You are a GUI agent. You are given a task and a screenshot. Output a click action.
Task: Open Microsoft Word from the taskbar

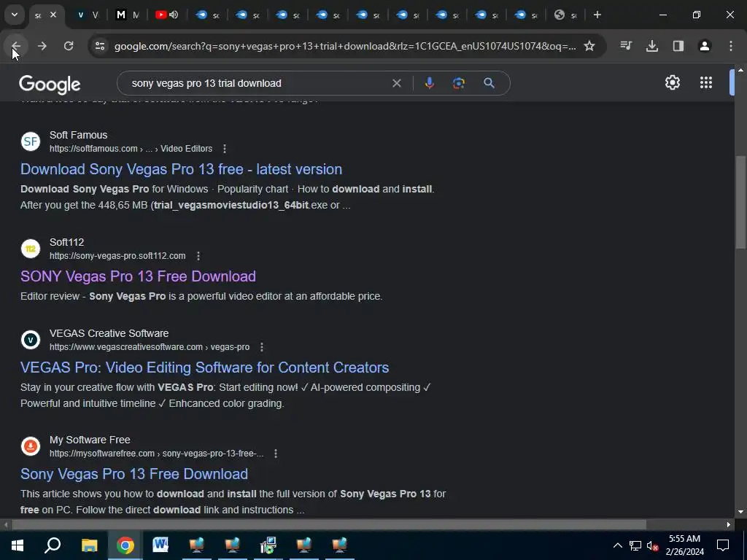pos(160,545)
